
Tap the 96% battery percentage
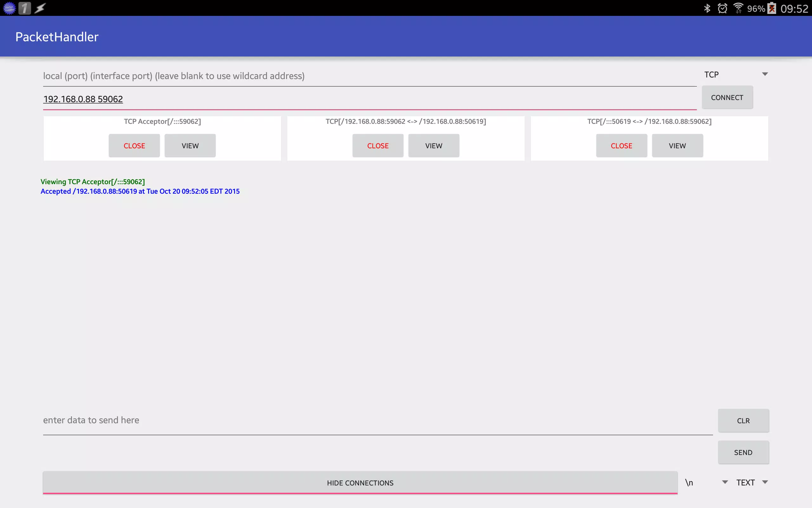tap(756, 8)
